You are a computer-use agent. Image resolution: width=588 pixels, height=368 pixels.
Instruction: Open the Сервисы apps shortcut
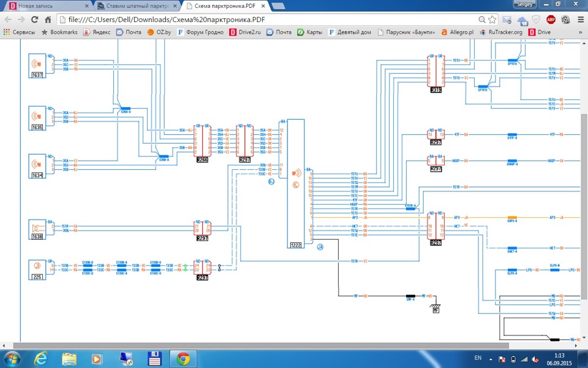pos(19,33)
